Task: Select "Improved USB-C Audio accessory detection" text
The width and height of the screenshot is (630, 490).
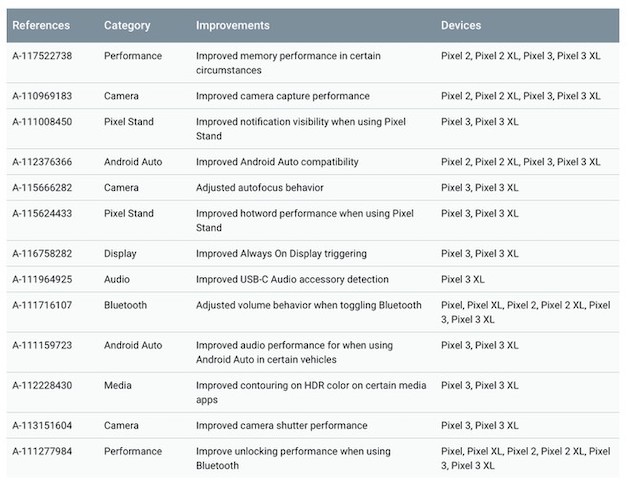Action: [292, 280]
